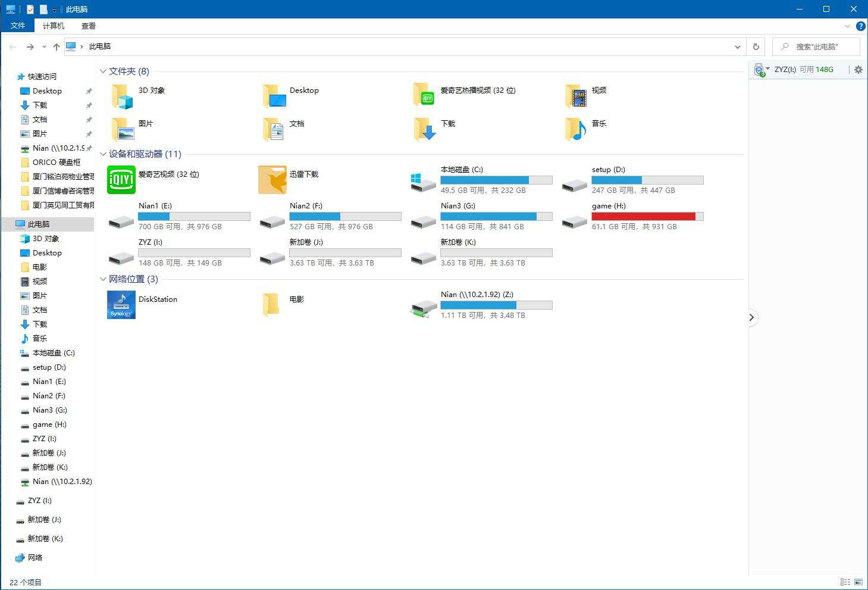Viewport: 868px width, 590px height.
Task: Open the address bar history dropdown
Action: point(738,46)
